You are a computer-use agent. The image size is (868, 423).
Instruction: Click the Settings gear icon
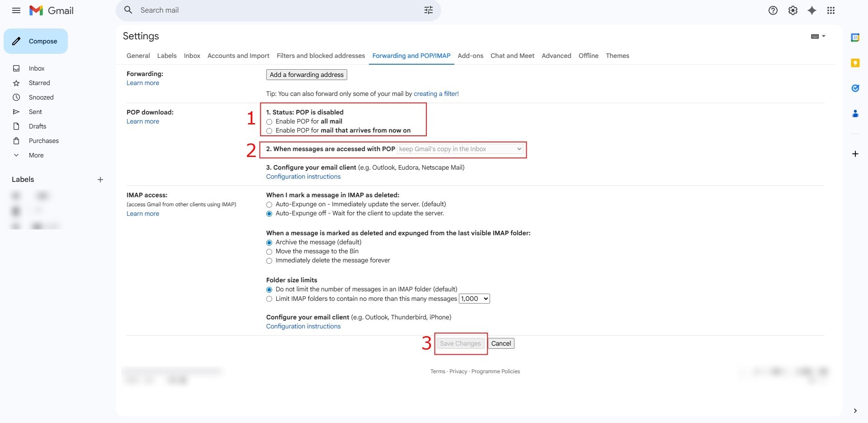793,10
